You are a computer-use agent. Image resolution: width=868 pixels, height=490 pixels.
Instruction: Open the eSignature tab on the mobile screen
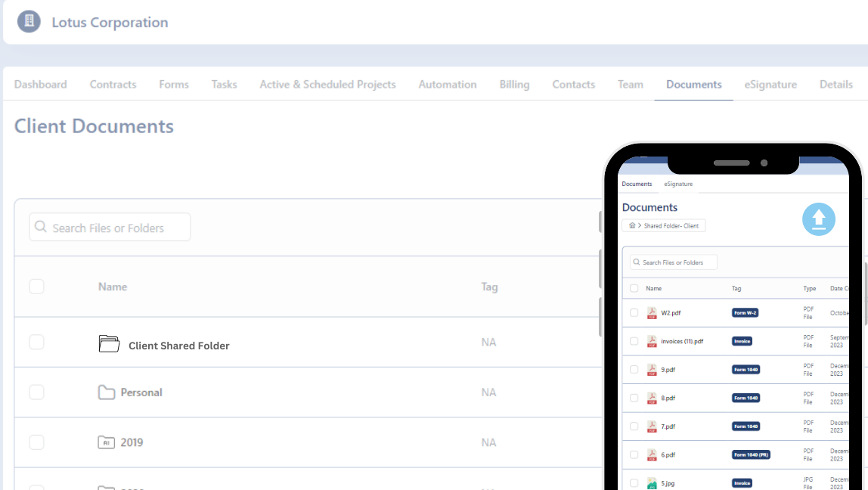[678, 184]
